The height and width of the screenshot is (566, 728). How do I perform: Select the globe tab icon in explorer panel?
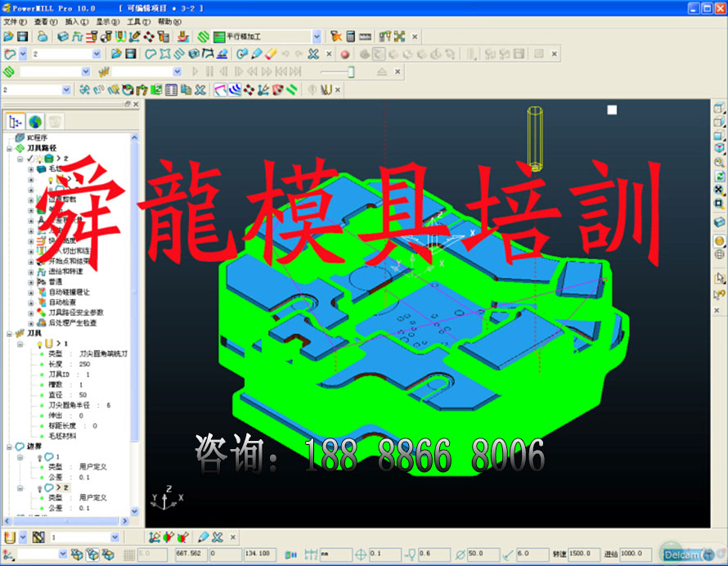pos(35,121)
